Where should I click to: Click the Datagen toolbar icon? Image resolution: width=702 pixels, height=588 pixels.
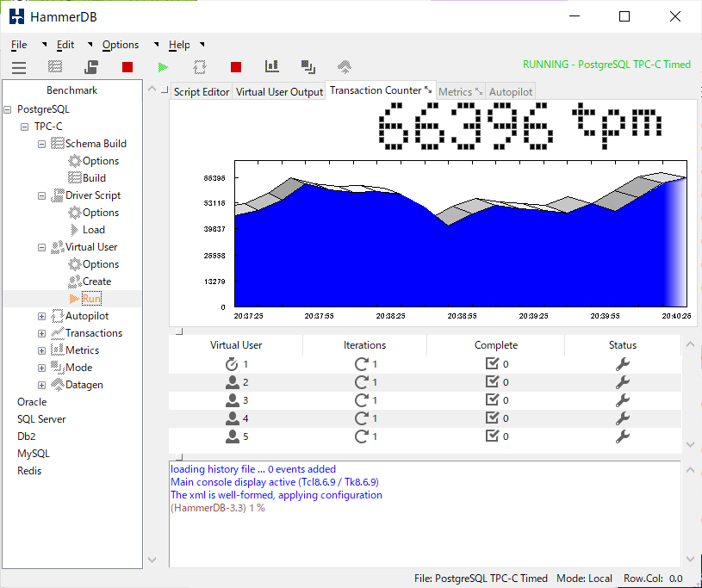tap(345, 67)
